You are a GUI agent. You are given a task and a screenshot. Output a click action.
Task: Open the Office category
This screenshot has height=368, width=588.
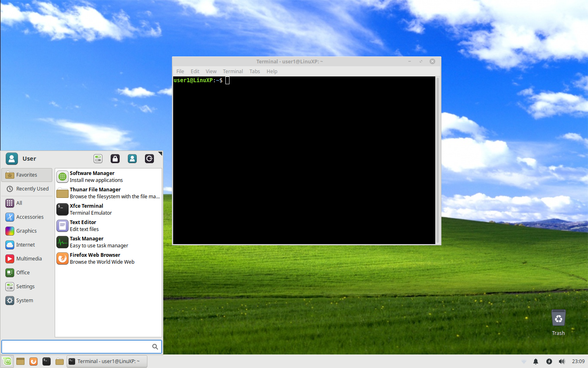pos(27,272)
